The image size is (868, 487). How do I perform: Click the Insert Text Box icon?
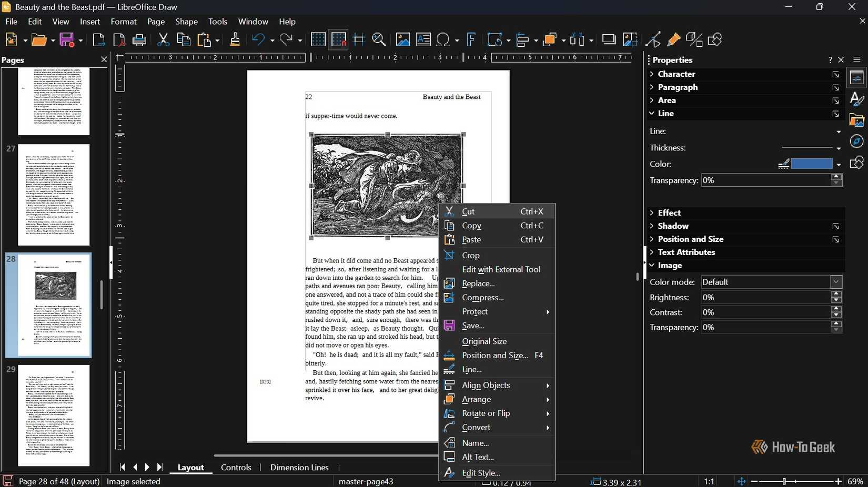[423, 40]
